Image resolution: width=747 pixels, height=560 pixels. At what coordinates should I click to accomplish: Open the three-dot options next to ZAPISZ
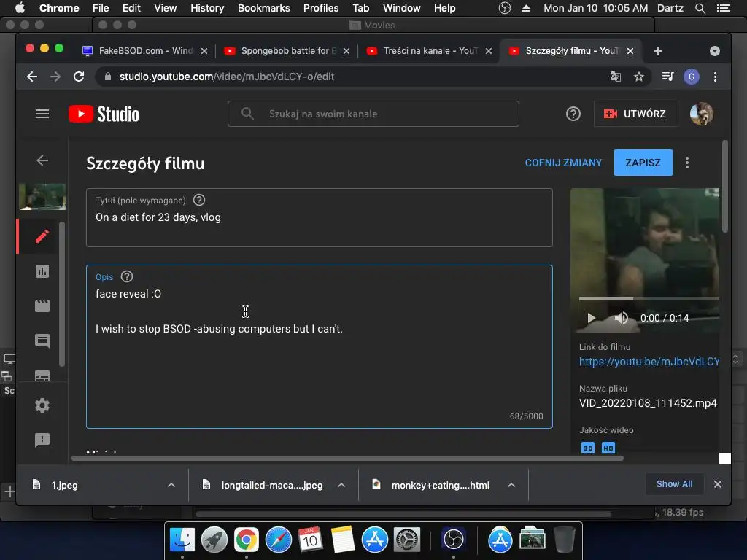pyautogui.click(x=687, y=163)
